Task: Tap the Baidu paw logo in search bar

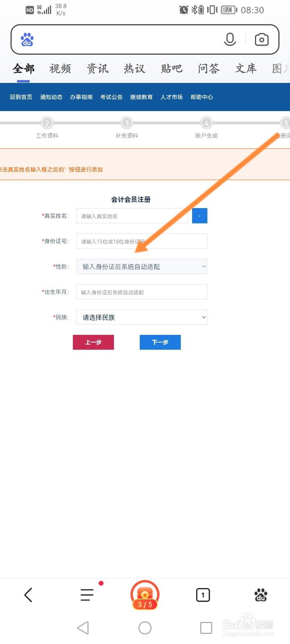Action: (27, 39)
